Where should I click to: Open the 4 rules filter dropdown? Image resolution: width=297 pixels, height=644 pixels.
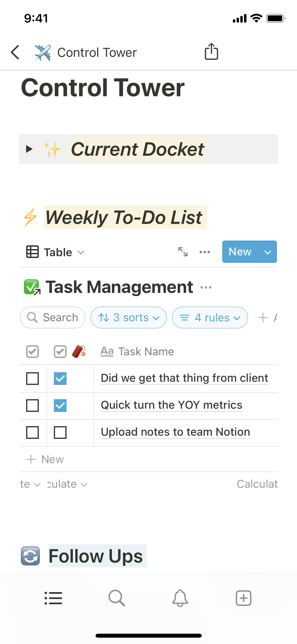[210, 318]
